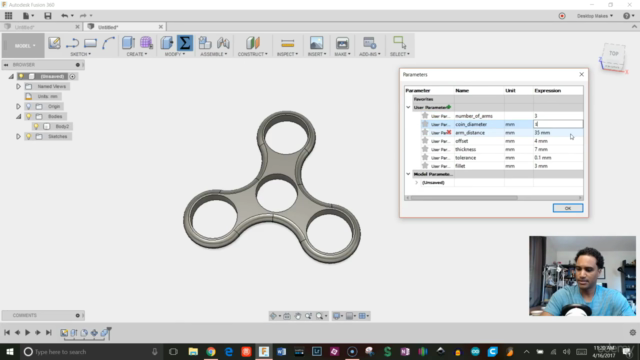Image resolution: width=640 pixels, height=360 pixels.
Task: Favorite the offset parameter star
Action: [x=425, y=141]
